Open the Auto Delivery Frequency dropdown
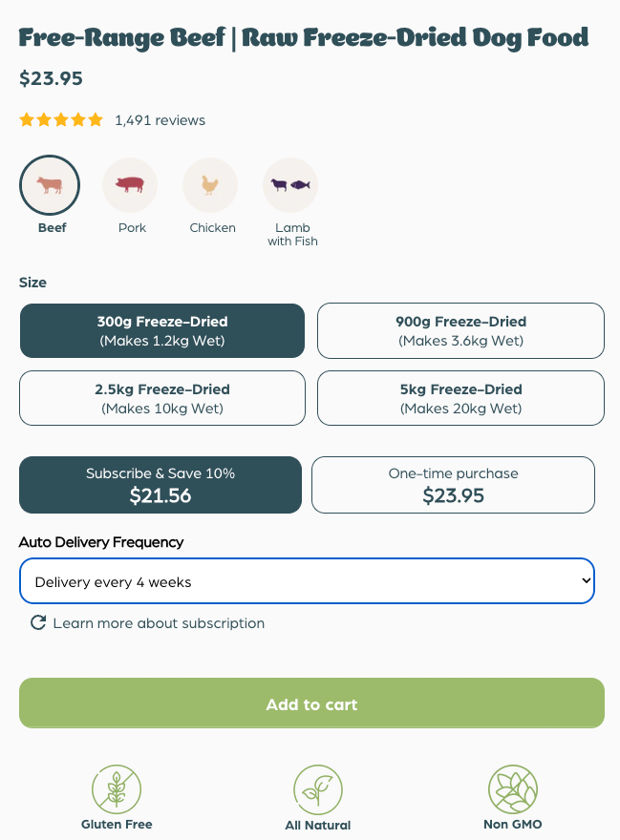The width and height of the screenshot is (620, 840). (x=307, y=581)
